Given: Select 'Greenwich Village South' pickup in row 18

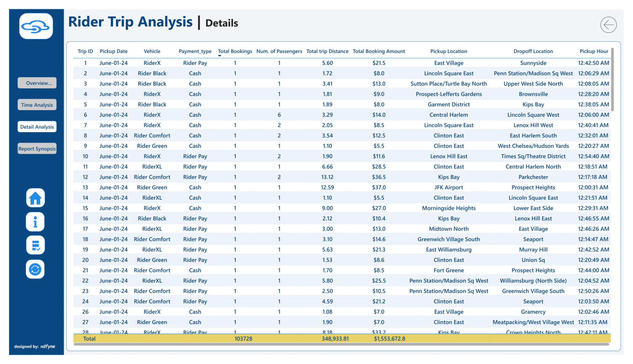Looking at the screenshot, I should (449, 239).
